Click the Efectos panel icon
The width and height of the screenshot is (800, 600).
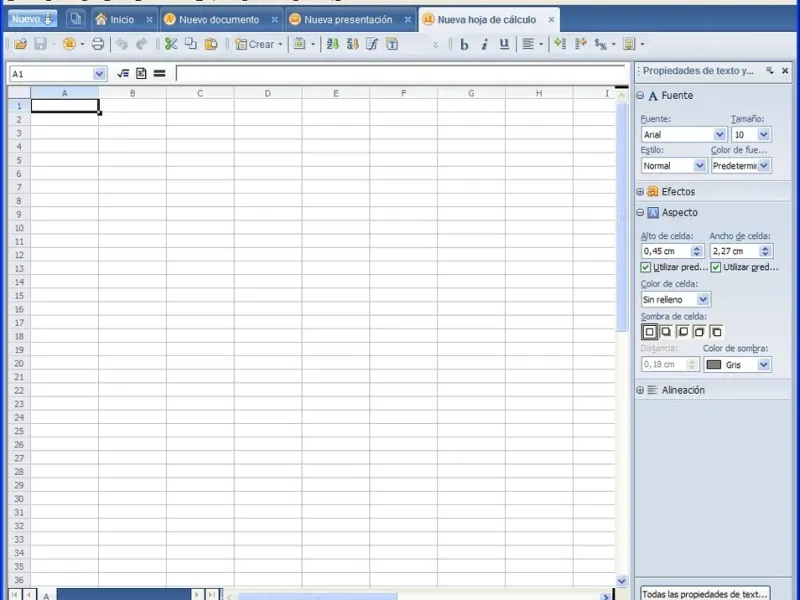(x=653, y=192)
